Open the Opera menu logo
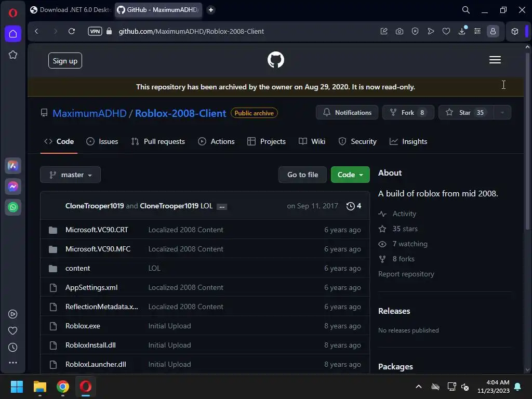The width and height of the screenshot is (532, 399). tap(13, 13)
